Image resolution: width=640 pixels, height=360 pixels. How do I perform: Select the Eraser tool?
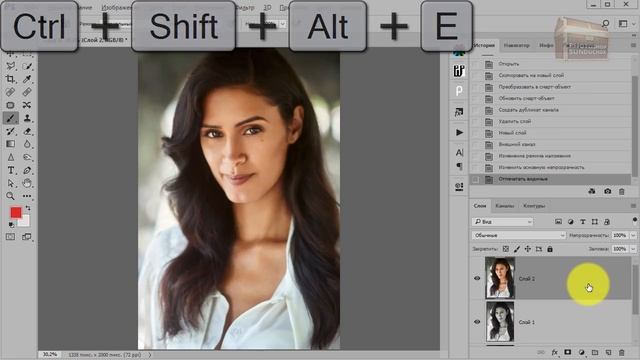click(x=27, y=131)
